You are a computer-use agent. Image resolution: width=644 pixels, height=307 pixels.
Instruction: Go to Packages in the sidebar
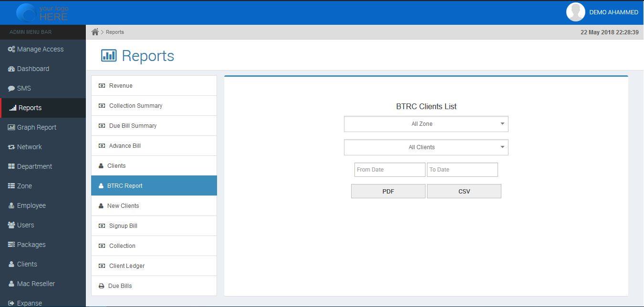tap(31, 245)
